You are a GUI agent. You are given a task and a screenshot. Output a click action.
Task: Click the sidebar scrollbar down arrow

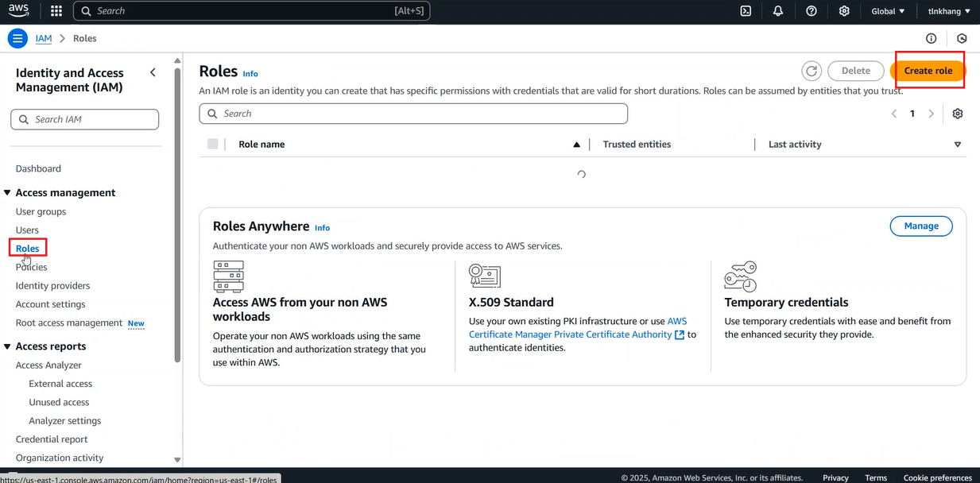tap(177, 460)
